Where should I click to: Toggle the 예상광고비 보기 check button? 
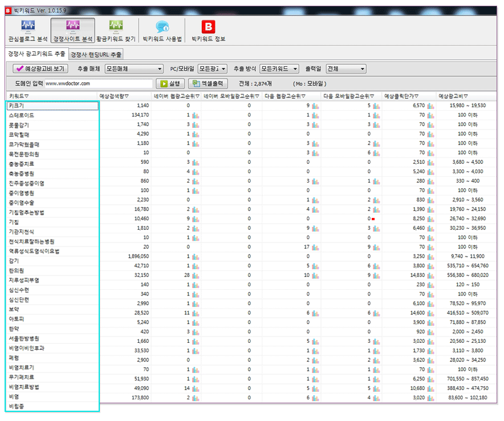tap(40, 68)
